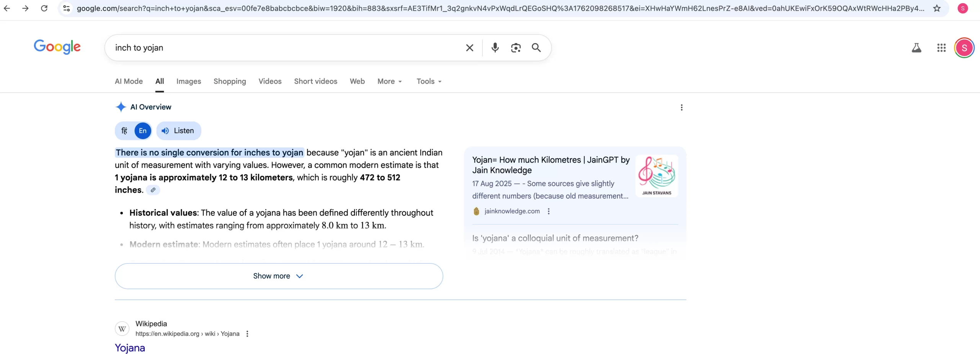Click the magnifying glass search icon
Screen dimensions: 980x354
tap(536, 48)
